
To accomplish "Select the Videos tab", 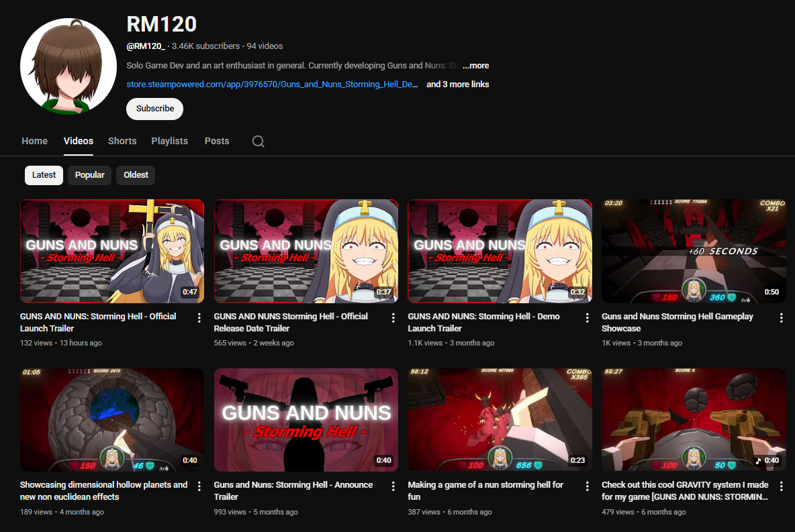I will 79,142.
